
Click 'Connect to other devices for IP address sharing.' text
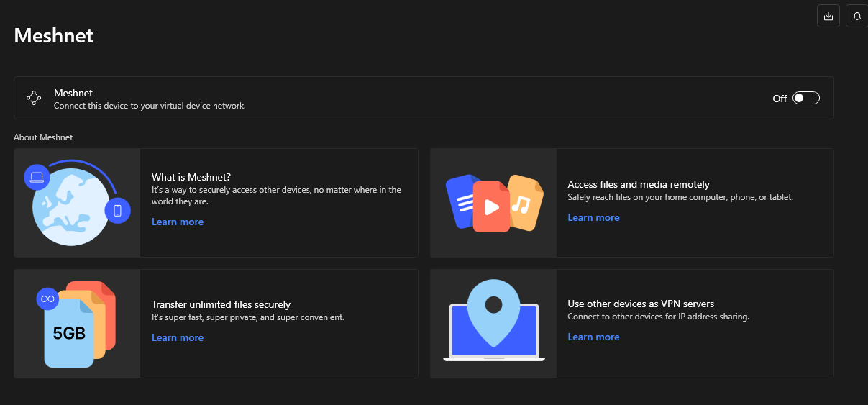click(x=659, y=317)
